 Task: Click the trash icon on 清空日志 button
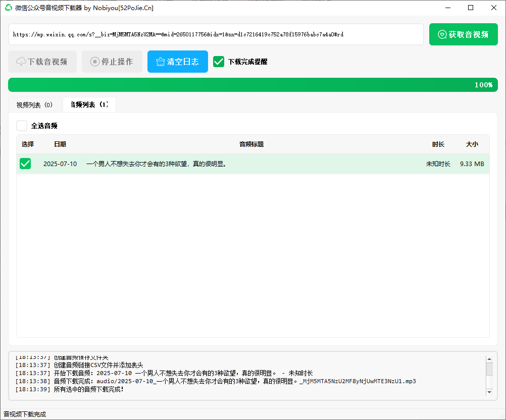coord(160,61)
